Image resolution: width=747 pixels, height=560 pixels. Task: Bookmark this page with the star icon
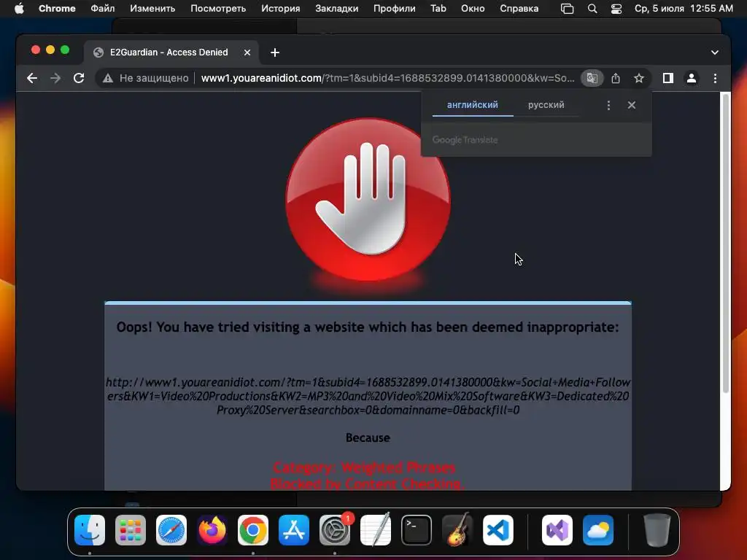(x=639, y=78)
